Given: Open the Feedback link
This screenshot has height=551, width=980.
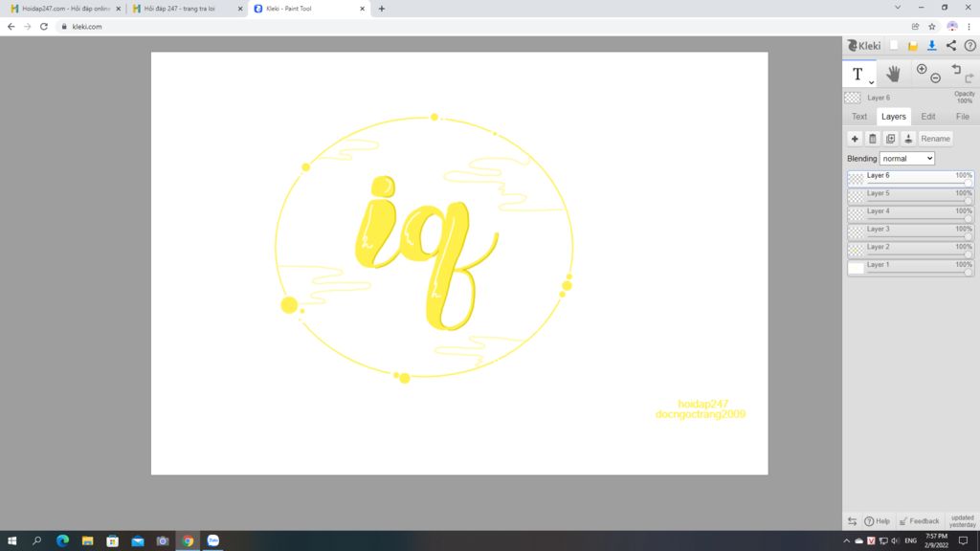Looking at the screenshot, I should 920,521.
